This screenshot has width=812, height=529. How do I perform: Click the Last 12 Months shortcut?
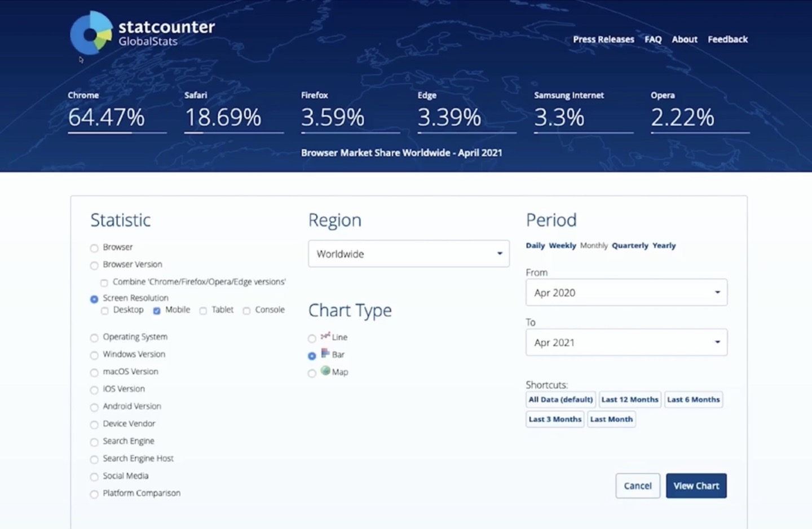(x=630, y=399)
